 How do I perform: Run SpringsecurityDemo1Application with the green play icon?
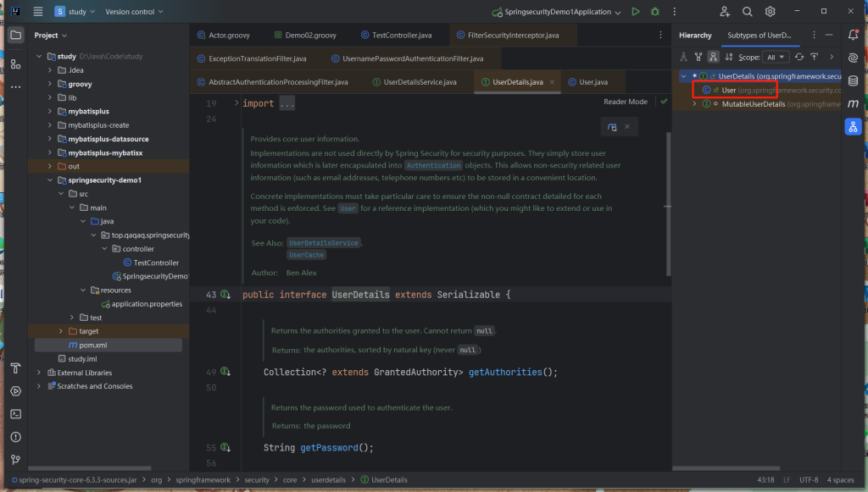635,12
